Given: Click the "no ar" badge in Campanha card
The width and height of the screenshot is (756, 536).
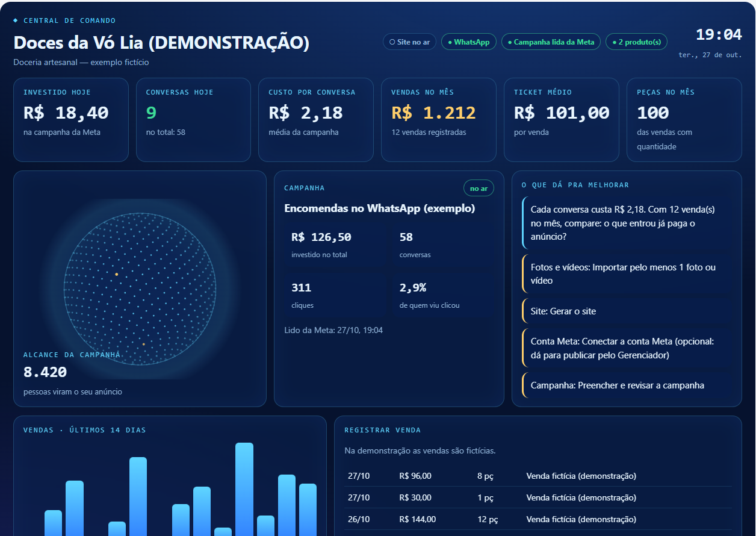Looking at the screenshot, I should point(479,189).
